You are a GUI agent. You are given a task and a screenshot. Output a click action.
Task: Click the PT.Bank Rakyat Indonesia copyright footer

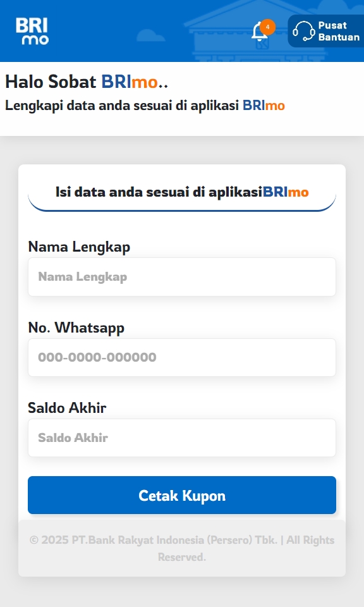pyautogui.click(x=182, y=548)
